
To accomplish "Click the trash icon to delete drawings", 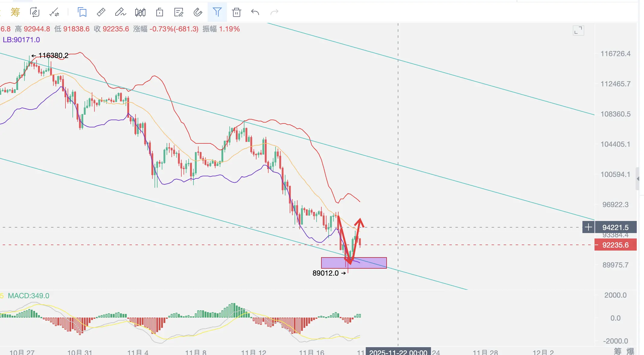I will click(237, 12).
